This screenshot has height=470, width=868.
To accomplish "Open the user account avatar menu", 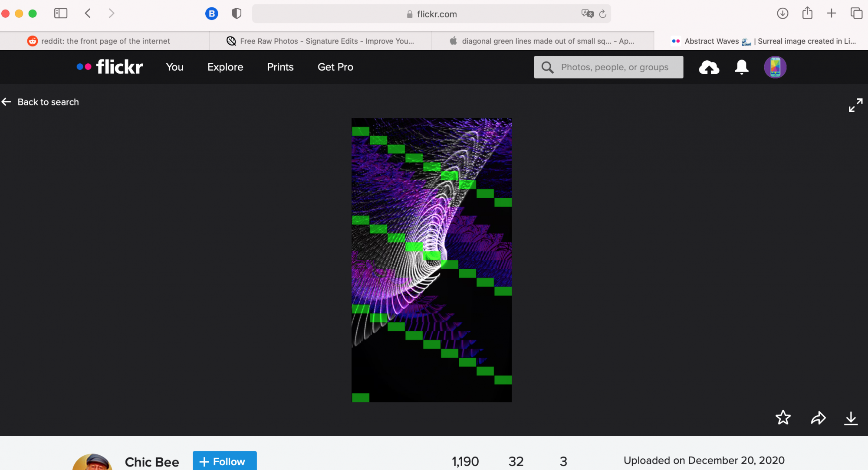I will tap(775, 67).
